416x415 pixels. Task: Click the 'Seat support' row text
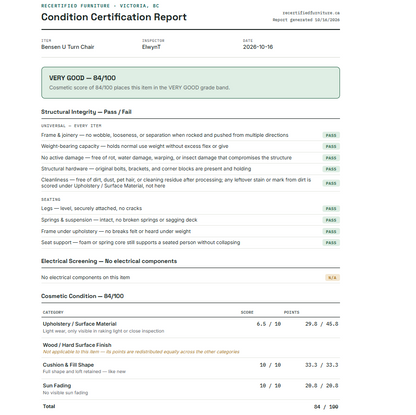[140, 242]
